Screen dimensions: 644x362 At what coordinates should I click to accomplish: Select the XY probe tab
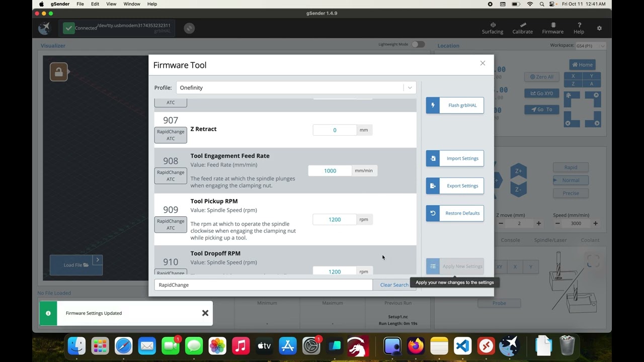point(500,266)
